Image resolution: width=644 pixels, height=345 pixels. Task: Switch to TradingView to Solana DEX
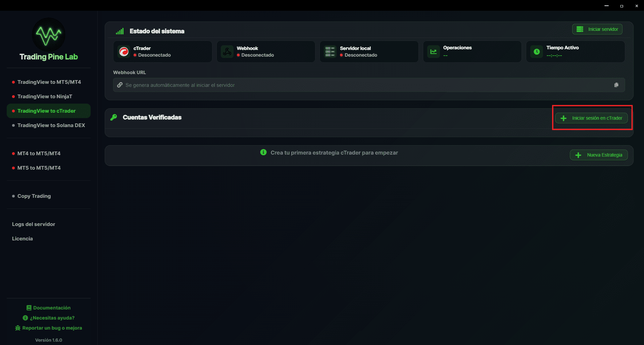tap(50, 125)
